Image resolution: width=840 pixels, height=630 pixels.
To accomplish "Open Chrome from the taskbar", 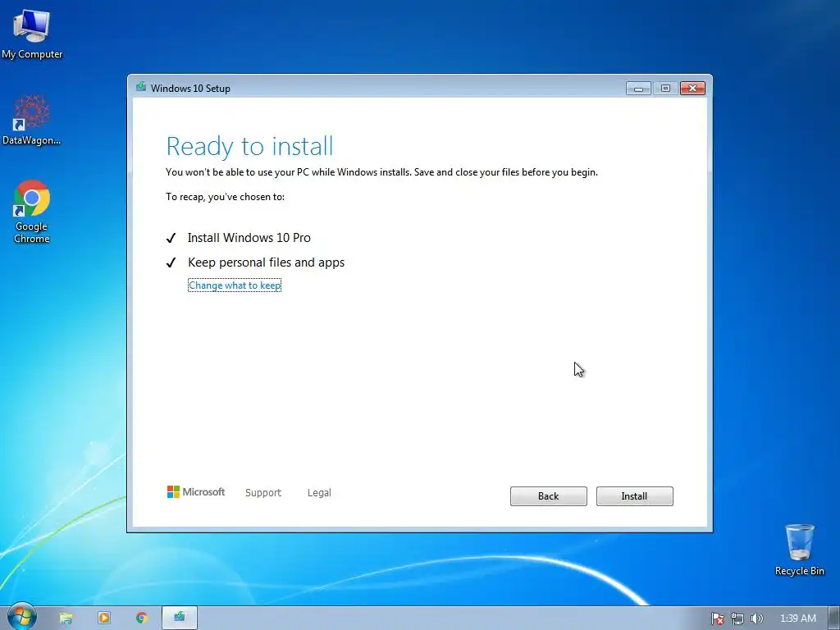I will coord(141,618).
